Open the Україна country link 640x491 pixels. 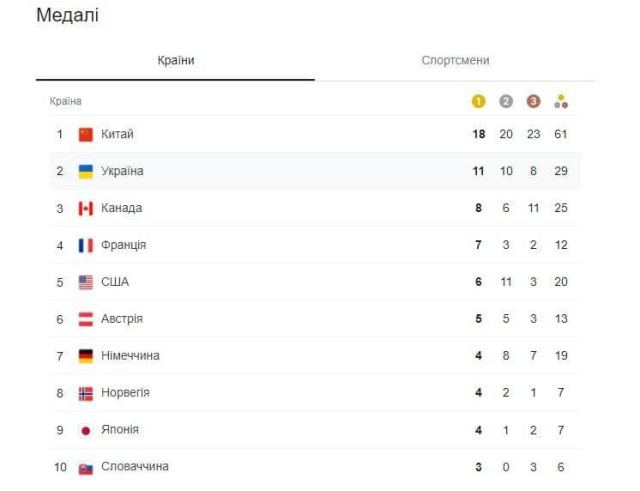point(122,172)
